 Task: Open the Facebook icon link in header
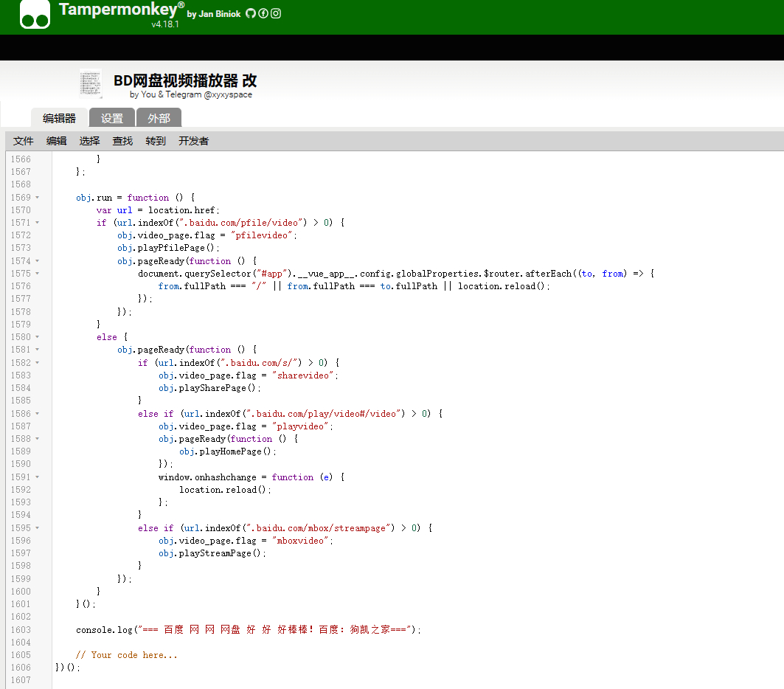tap(263, 13)
